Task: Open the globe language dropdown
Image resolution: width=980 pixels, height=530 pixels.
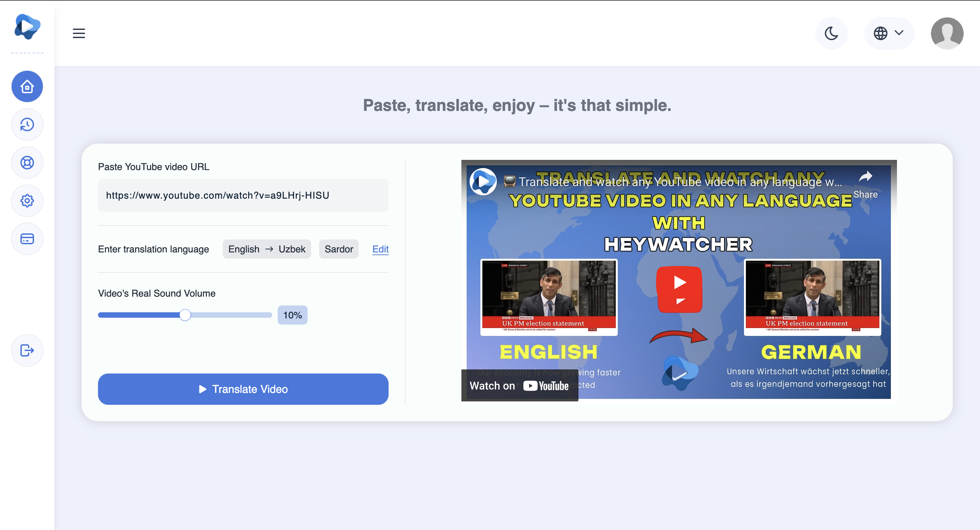Action: pos(889,33)
